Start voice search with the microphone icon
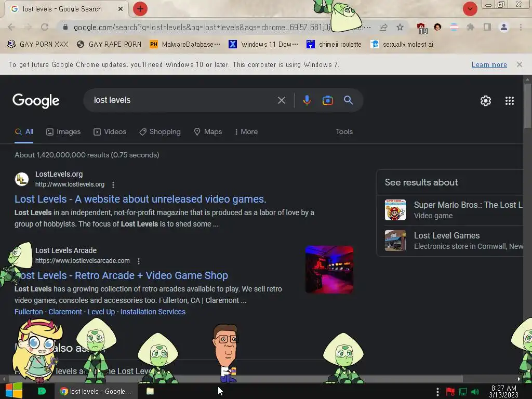 [x=307, y=100]
